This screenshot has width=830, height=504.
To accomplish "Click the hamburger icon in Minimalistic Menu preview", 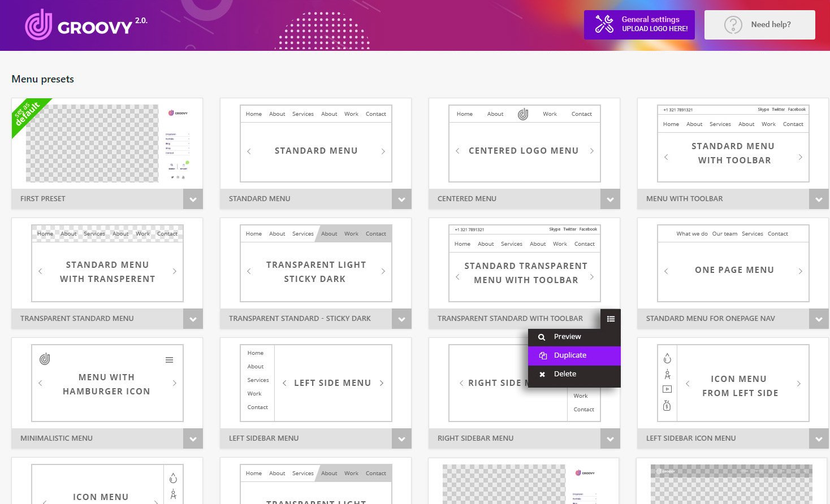I will pos(169,360).
